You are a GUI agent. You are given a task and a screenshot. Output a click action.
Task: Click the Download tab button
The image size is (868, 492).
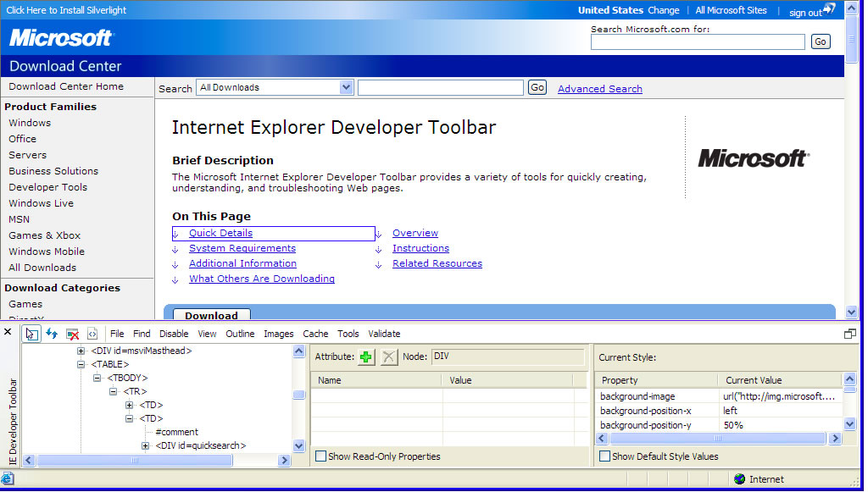coord(211,314)
